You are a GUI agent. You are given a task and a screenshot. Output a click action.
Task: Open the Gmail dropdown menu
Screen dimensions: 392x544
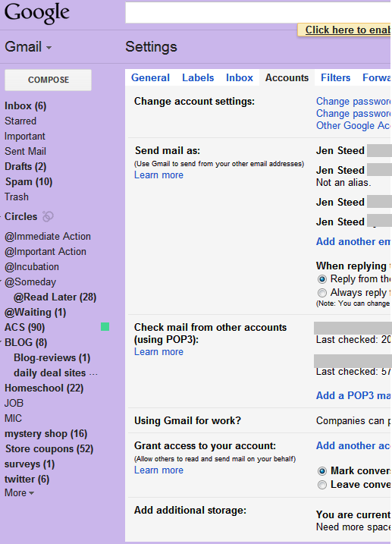click(28, 47)
